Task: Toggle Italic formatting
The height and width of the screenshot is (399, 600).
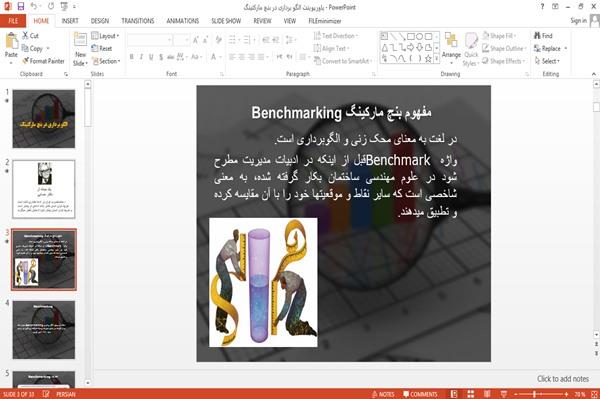Action: (x=141, y=57)
